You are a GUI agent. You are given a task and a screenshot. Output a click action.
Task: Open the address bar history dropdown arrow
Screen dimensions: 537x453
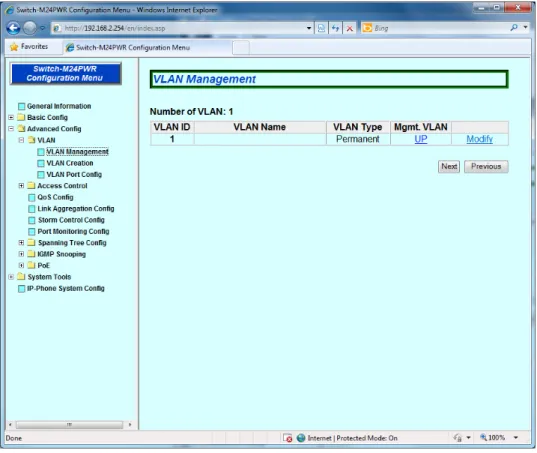click(x=309, y=28)
